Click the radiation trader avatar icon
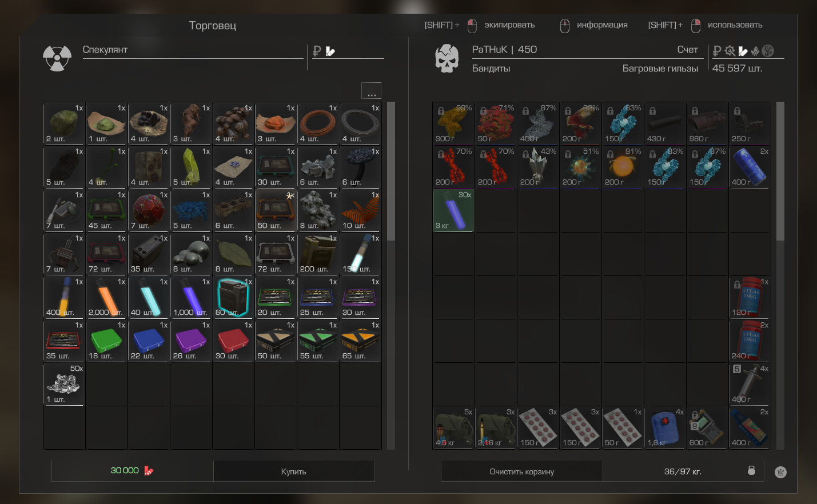Viewport: 817px width, 504px height. [x=57, y=58]
